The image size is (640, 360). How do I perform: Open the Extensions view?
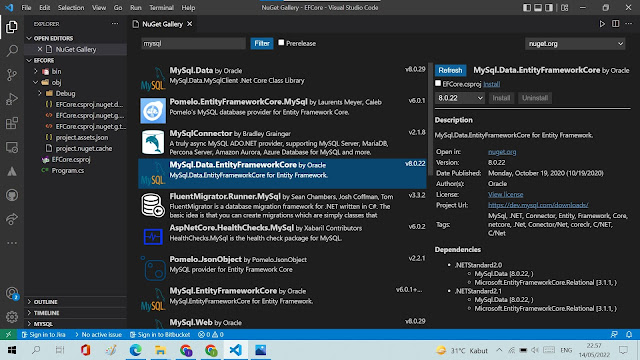pyautogui.click(x=12, y=123)
